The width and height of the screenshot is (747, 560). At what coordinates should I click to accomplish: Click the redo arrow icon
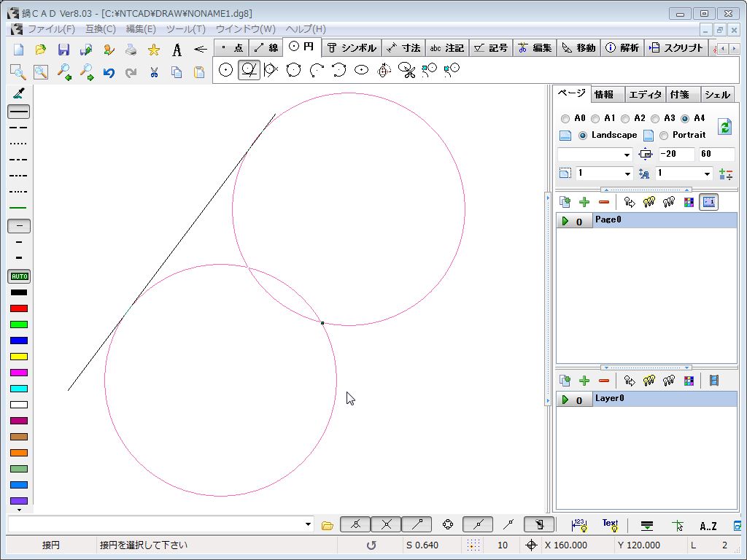[131, 72]
